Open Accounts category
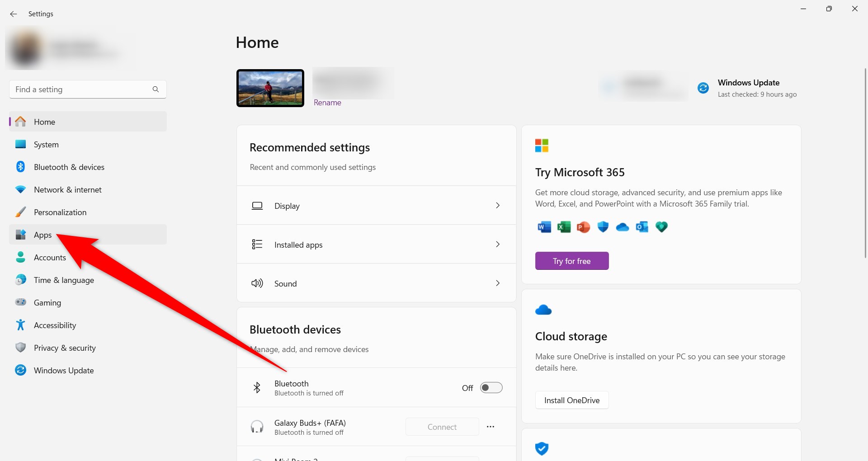Viewport: 868px width, 461px height. pyautogui.click(x=88, y=257)
